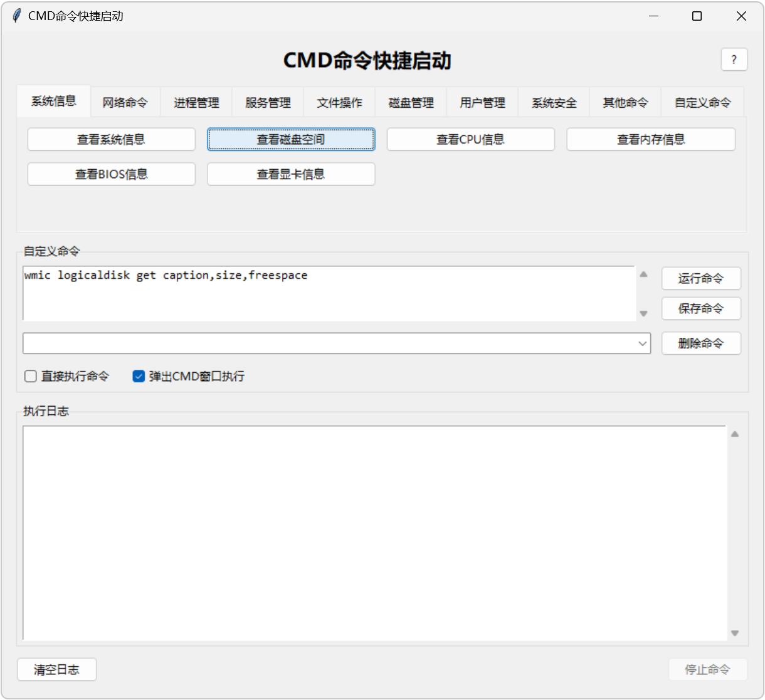Click the 查看BIOS信息 button
The height and width of the screenshot is (700, 765).
[112, 174]
